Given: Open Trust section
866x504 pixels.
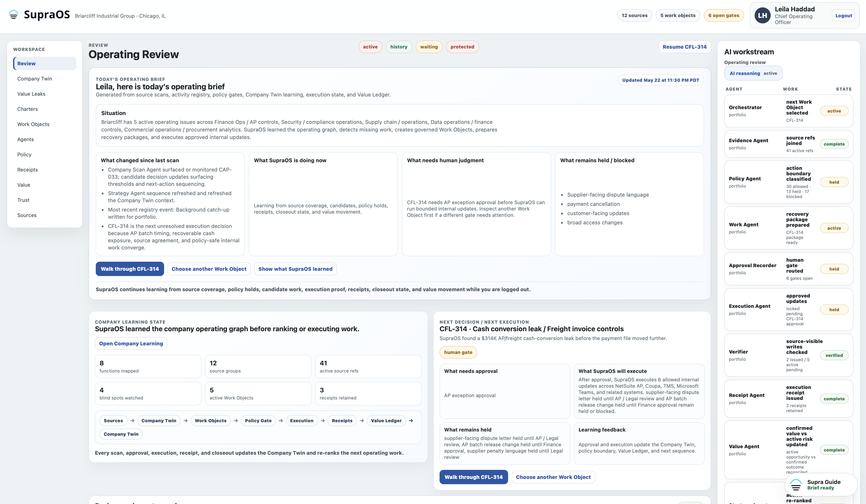Looking at the screenshot, I should (x=45, y=200).
